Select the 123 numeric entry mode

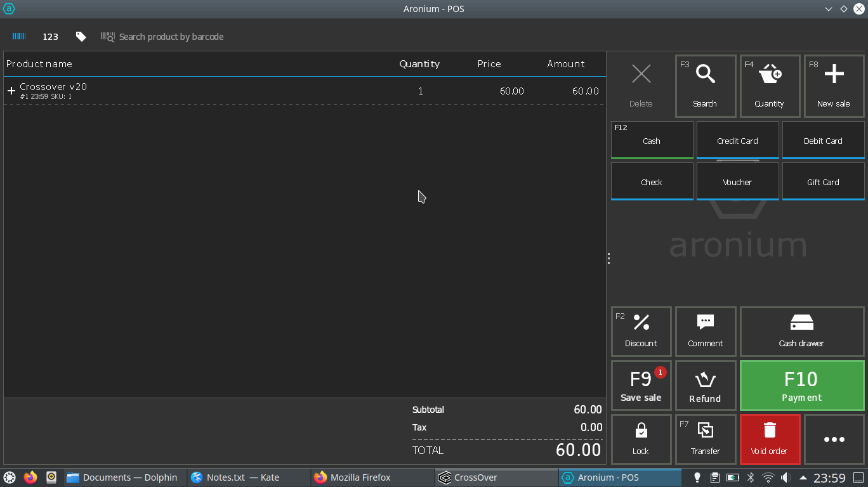point(50,36)
